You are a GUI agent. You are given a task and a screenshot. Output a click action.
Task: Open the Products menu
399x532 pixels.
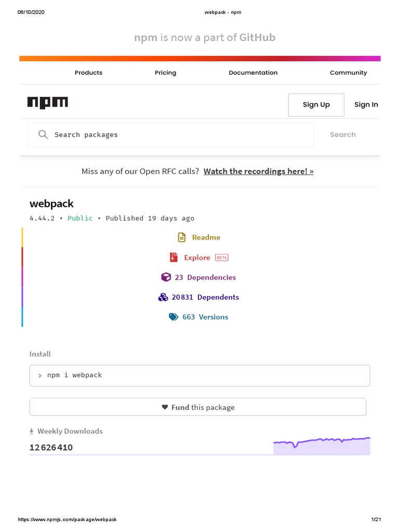click(88, 73)
